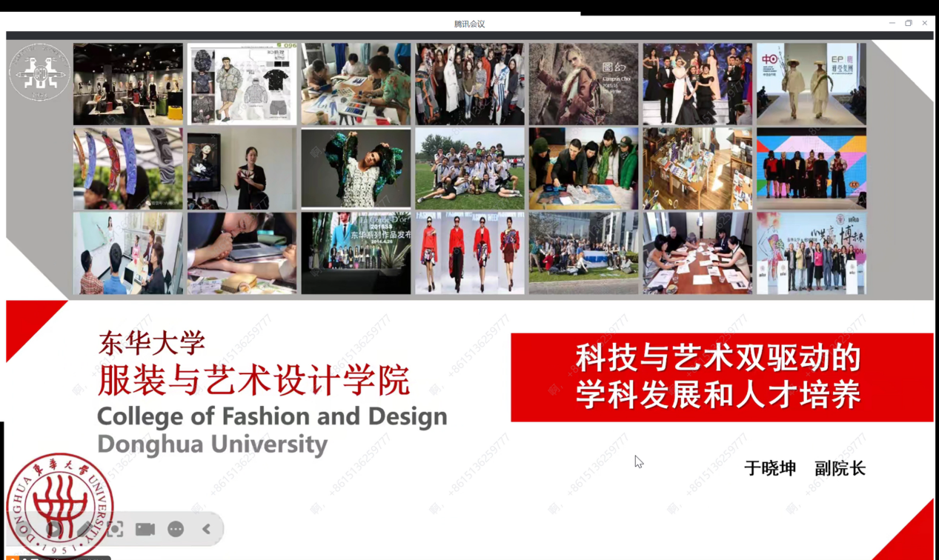
Task: Click the white emblem logo at top-left of slide
Action: click(39, 73)
